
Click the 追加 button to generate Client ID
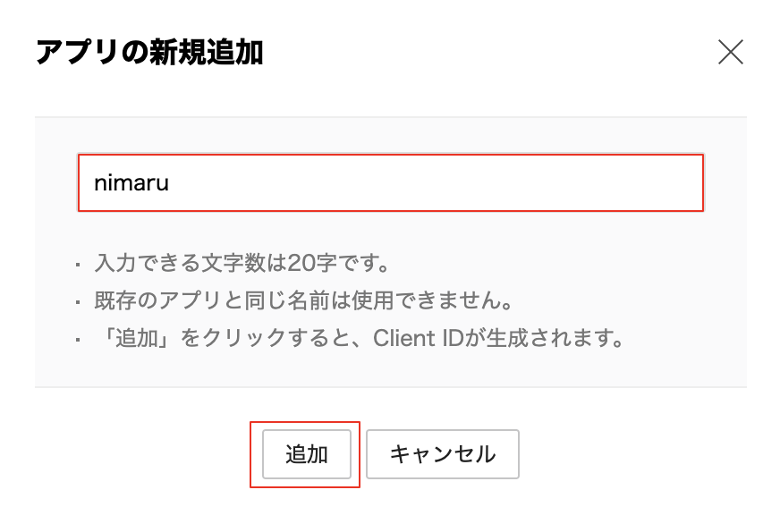pyautogui.click(x=306, y=454)
